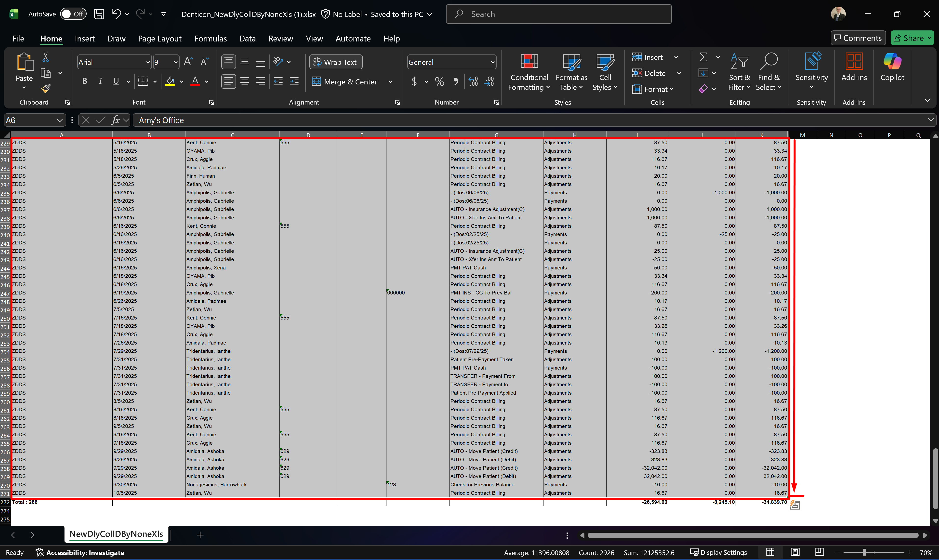
Task: Open the Name Box A6 dropdown
Action: (59, 120)
